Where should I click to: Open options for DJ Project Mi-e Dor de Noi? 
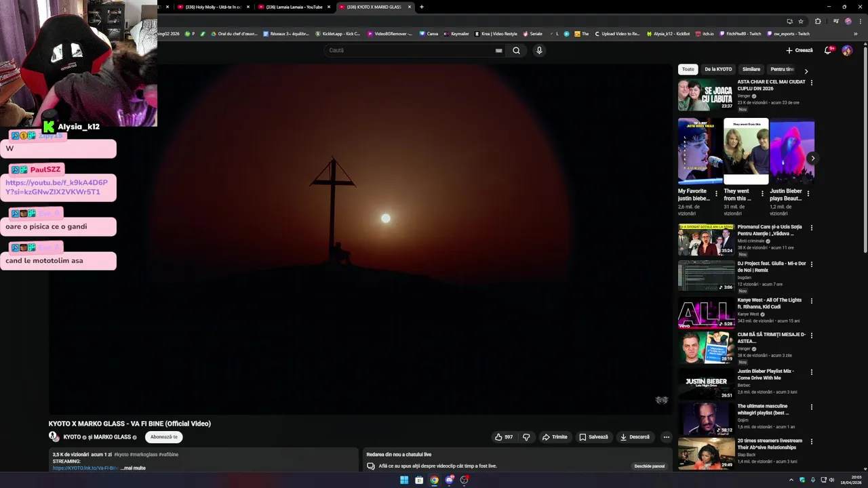[x=812, y=264]
